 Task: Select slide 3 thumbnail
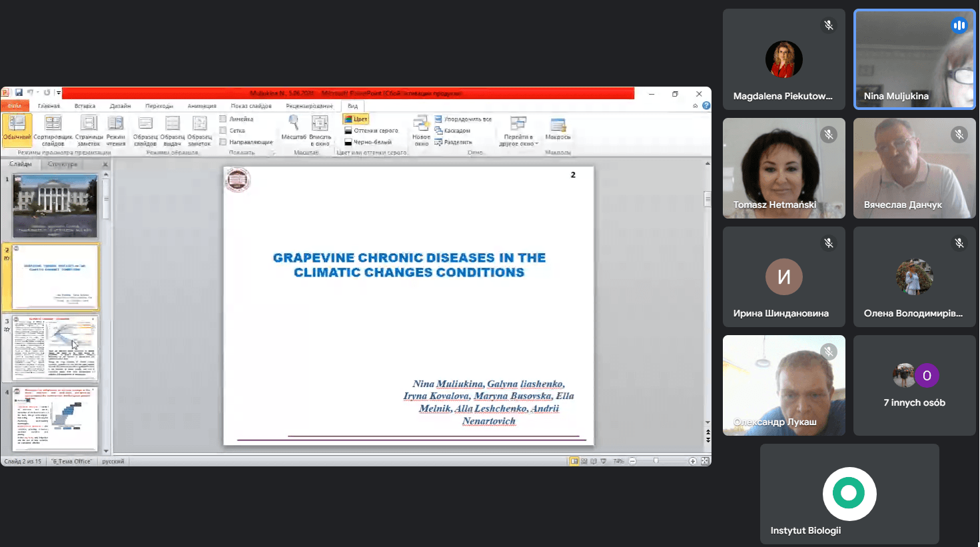[55, 348]
